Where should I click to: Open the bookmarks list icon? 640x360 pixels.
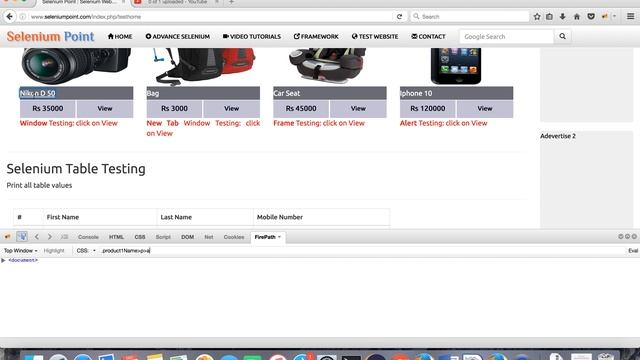pos(549,16)
